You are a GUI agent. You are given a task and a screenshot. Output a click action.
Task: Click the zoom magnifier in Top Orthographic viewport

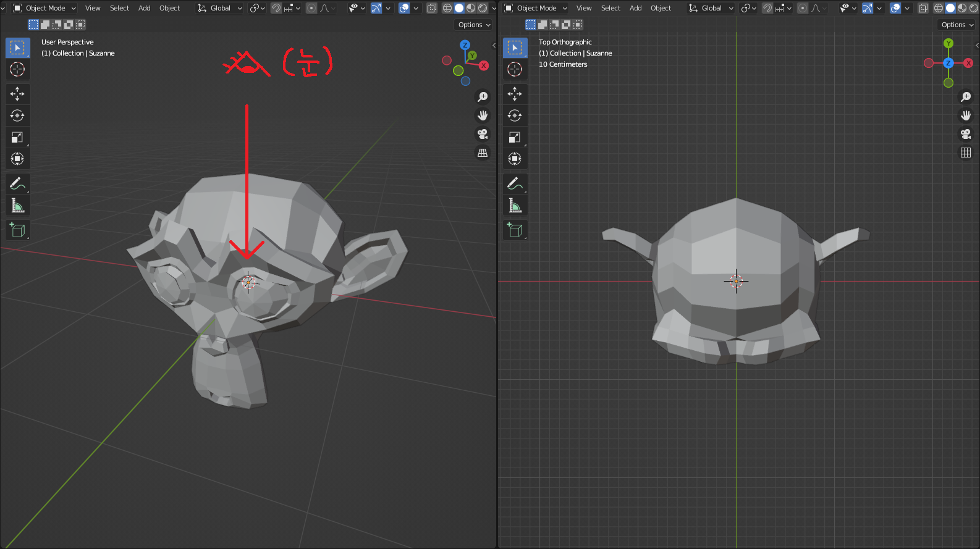[966, 97]
